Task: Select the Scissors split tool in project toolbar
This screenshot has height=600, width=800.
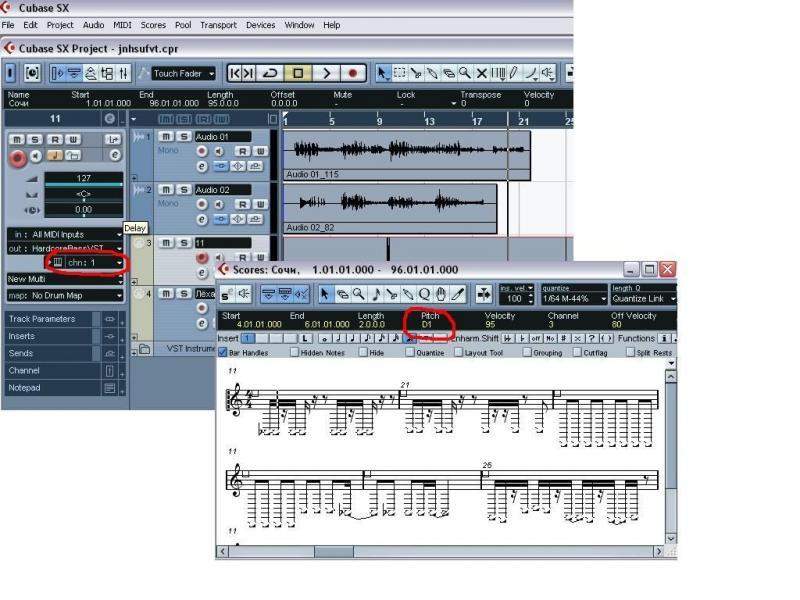Action: [x=416, y=73]
